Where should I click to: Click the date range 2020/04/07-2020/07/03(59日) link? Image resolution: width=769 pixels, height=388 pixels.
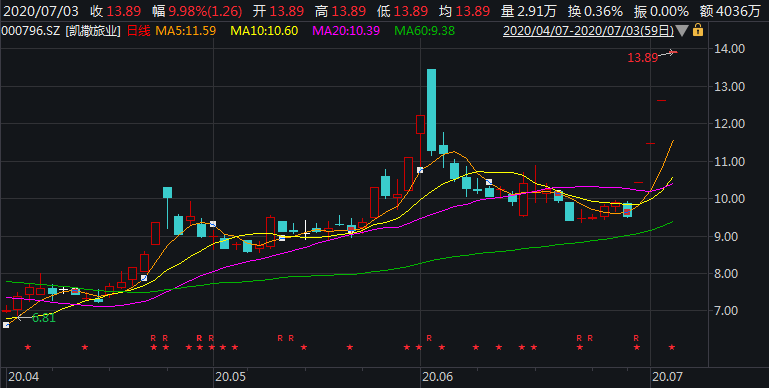pos(589,31)
